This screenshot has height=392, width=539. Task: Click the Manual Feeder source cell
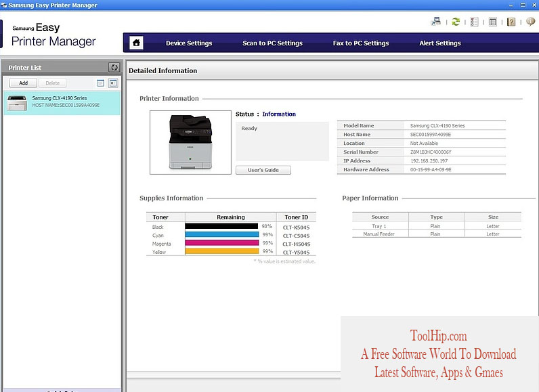click(379, 234)
